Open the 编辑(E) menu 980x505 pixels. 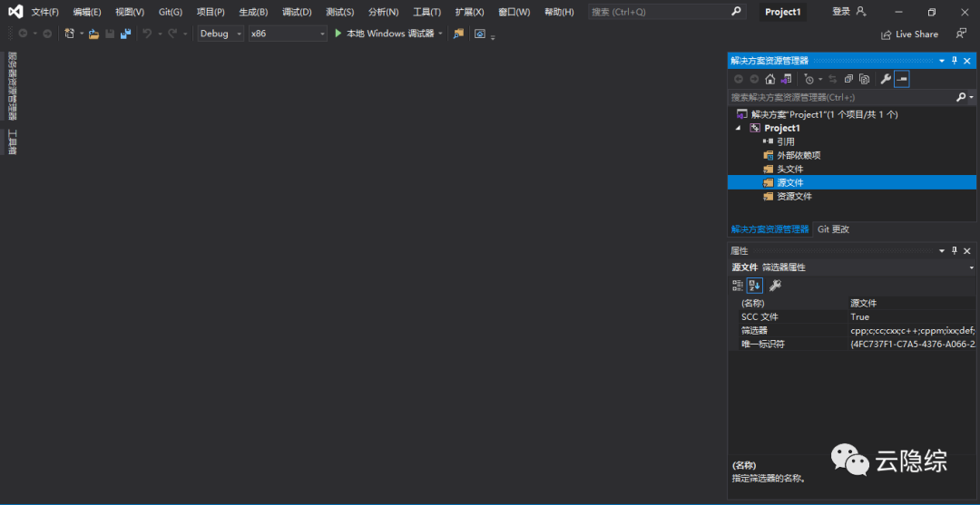point(87,12)
